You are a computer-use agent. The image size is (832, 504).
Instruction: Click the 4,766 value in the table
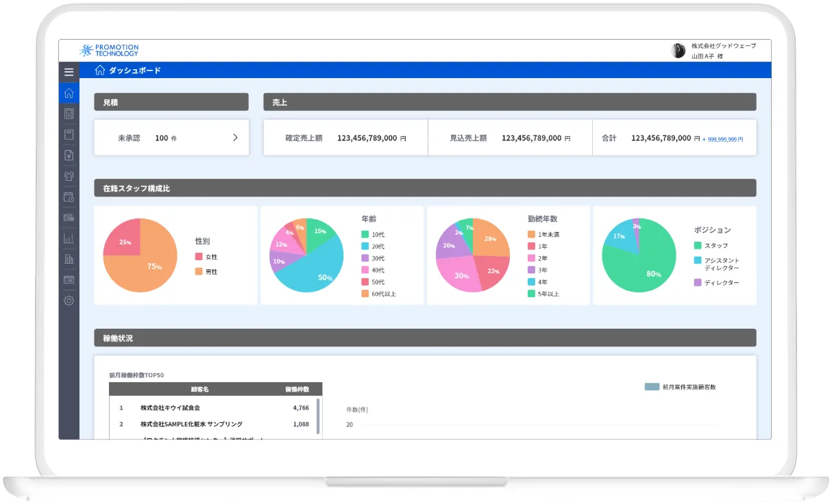[x=301, y=407]
